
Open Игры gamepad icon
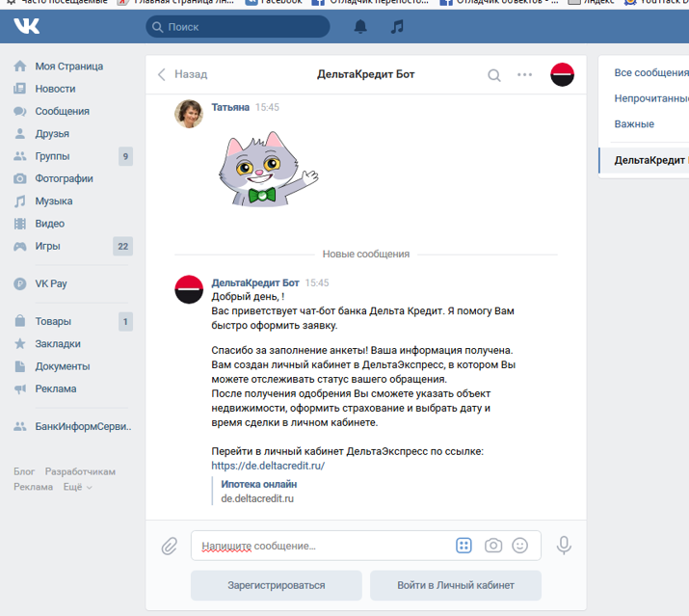coord(20,246)
